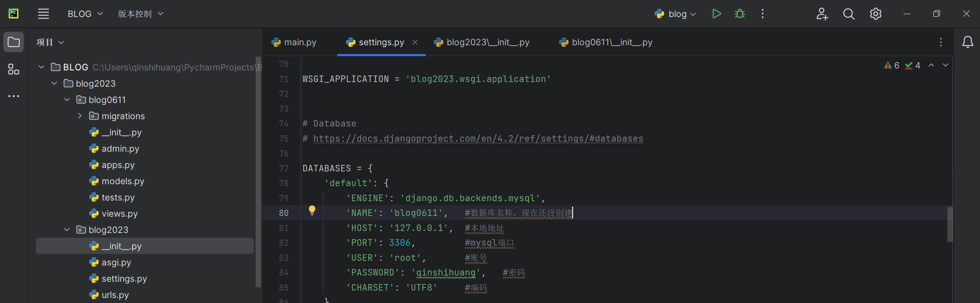Open editor tabs options menu
The width and height of the screenshot is (980, 303).
(x=941, y=42)
